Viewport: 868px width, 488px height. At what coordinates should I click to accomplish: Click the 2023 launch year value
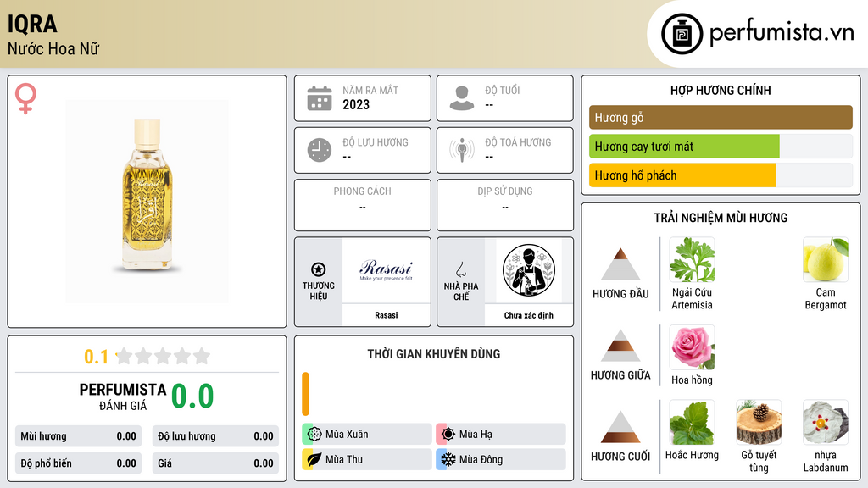356,104
